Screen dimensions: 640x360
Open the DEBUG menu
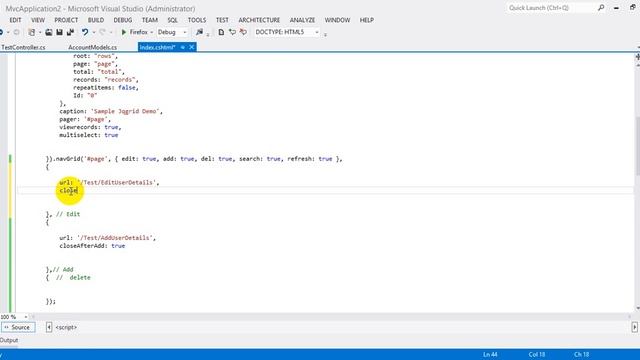click(x=122, y=20)
